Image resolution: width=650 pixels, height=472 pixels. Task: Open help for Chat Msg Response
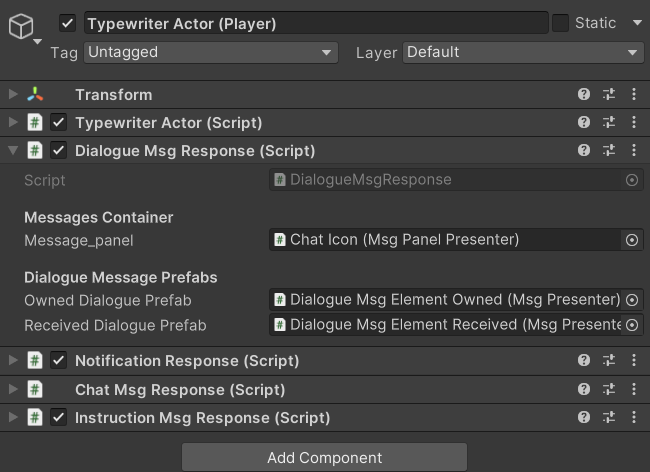pos(584,390)
